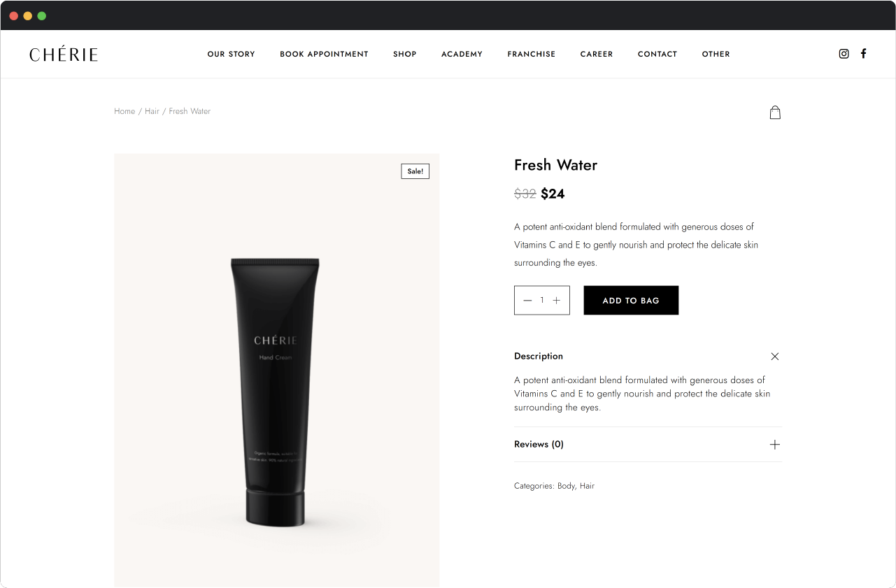Image resolution: width=896 pixels, height=588 pixels.
Task: Open the Instagram social icon
Action: click(x=844, y=54)
